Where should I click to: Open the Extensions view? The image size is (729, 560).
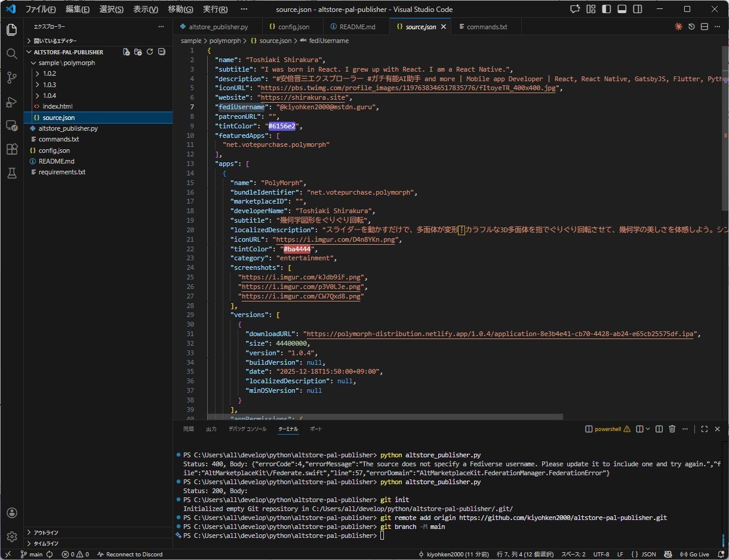11,149
